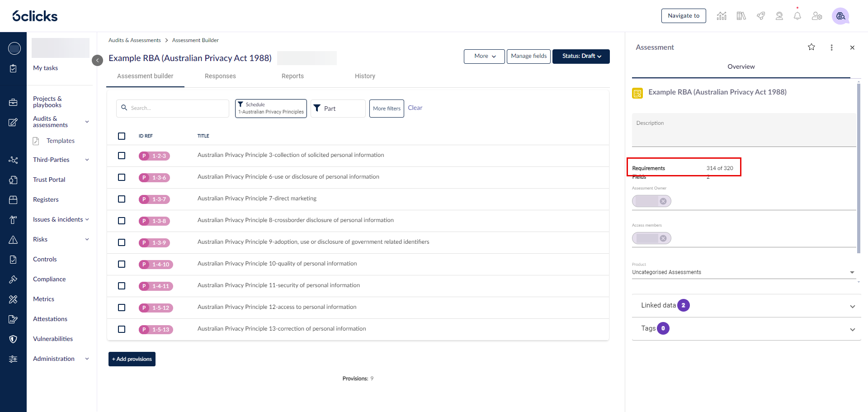868x412 pixels.
Task: Click the Manage fields button
Action: tap(528, 57)
